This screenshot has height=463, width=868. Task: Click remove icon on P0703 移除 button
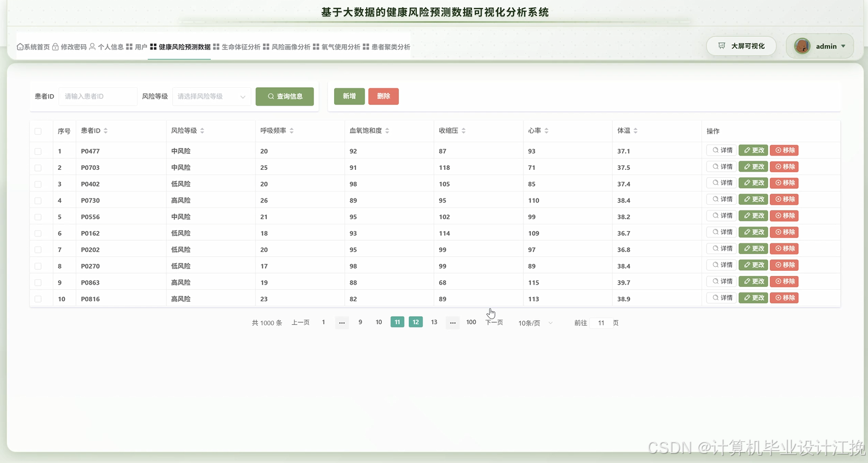point(778,167)
